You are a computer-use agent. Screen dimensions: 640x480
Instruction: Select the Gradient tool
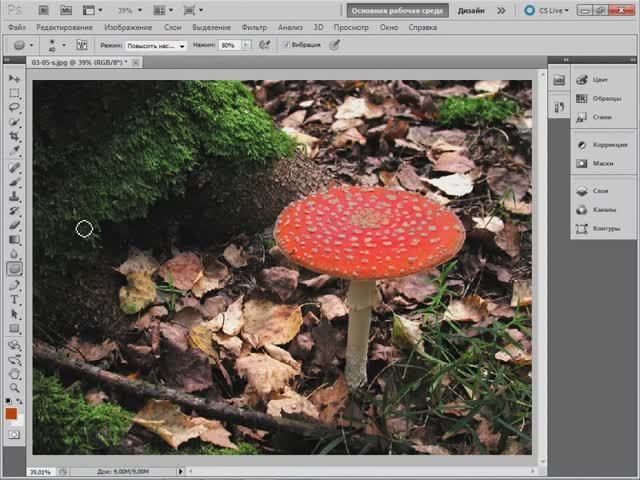coord(14,240)
